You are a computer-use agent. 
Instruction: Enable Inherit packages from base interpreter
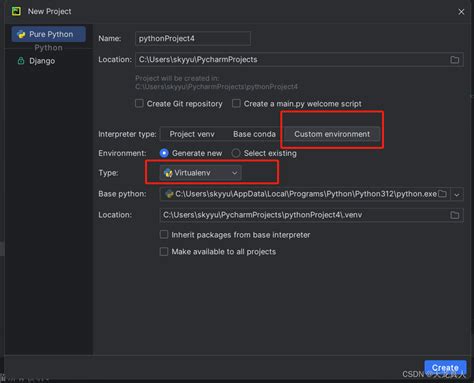click(x=164, y=235)
